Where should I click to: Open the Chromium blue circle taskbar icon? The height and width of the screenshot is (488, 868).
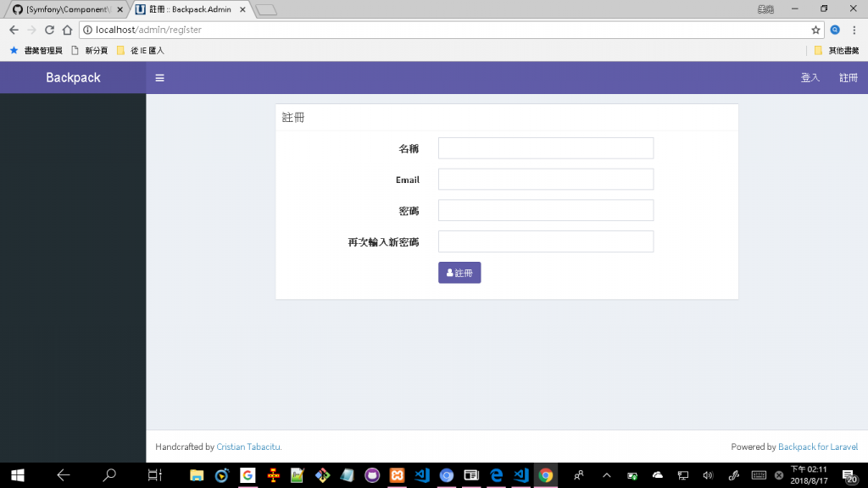pos(447,475)
